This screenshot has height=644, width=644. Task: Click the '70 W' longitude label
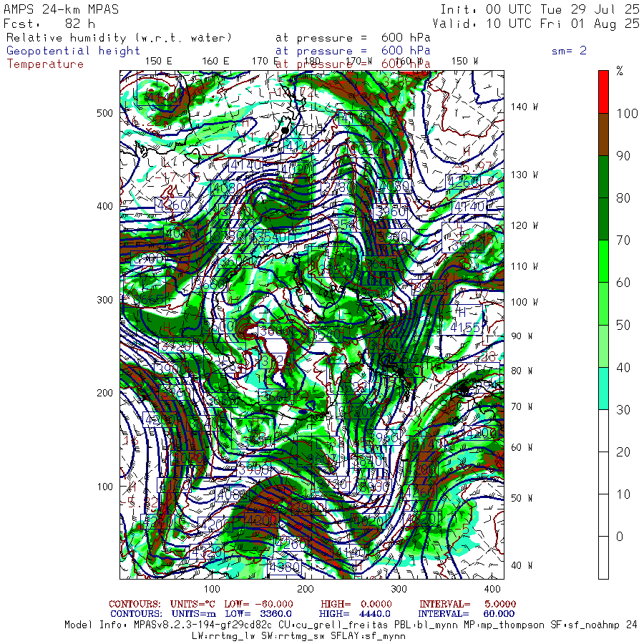click(522, 407)
